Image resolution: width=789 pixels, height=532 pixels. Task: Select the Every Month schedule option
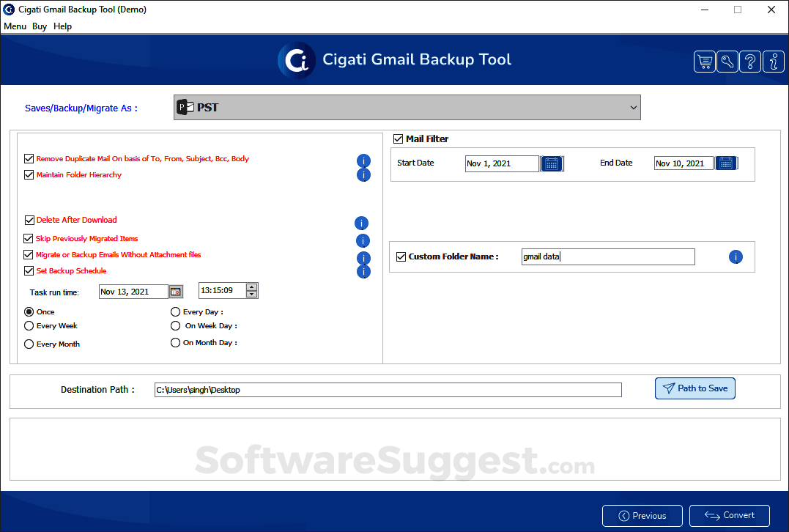[x=29, y=344]
